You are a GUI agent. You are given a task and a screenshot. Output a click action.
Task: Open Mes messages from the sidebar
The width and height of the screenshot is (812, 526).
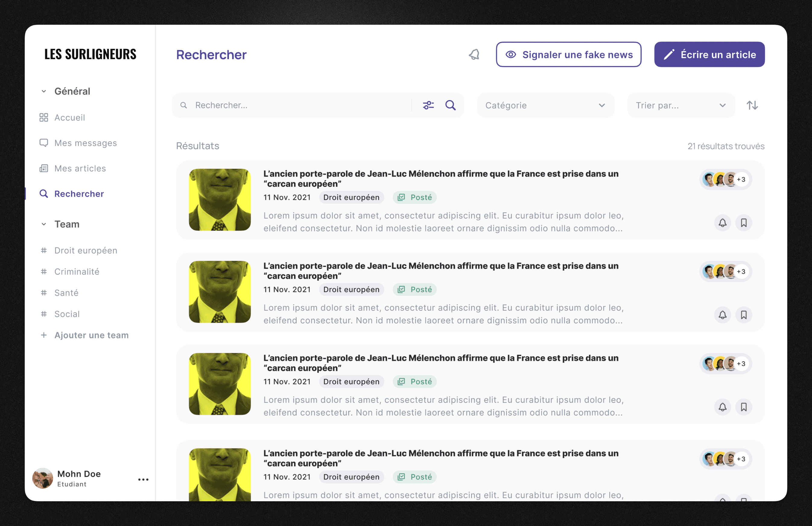(x=85, y=143)
